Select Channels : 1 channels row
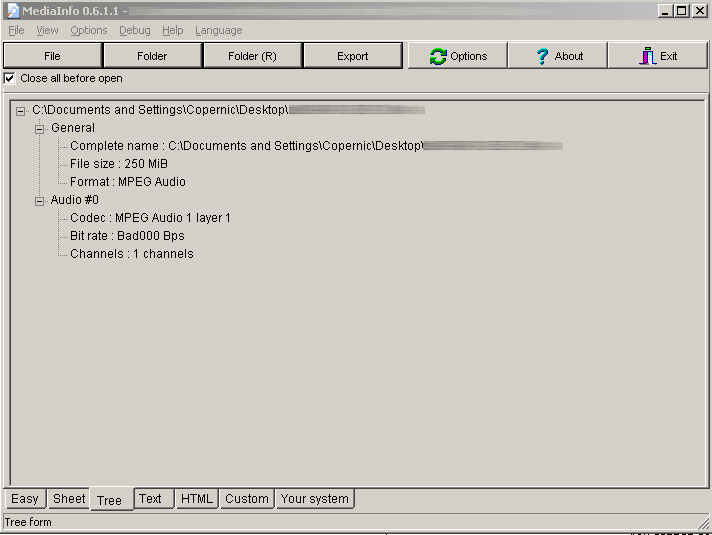The image size is (712, 535). (132, 254)
